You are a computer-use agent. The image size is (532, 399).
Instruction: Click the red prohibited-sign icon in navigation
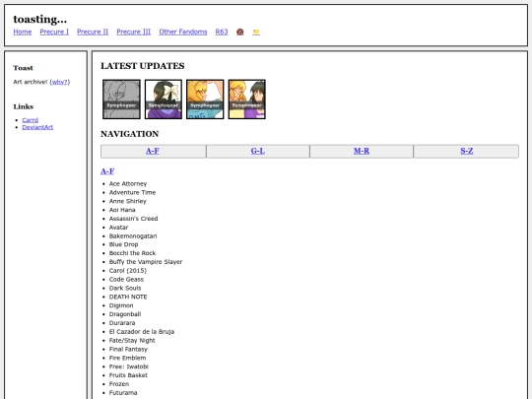tap(239, 32)
